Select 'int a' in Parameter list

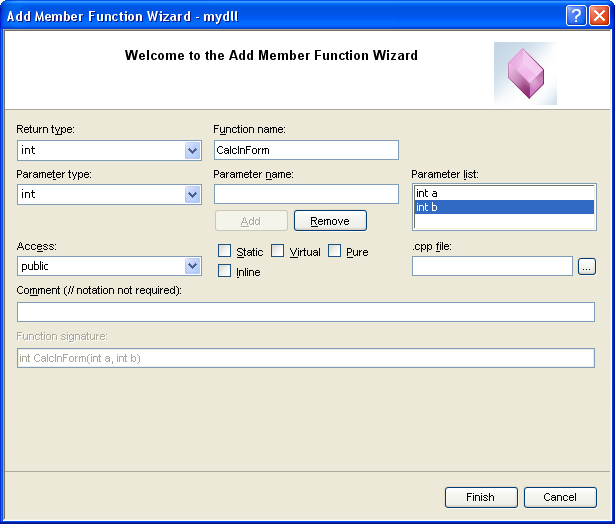point(504,193)
